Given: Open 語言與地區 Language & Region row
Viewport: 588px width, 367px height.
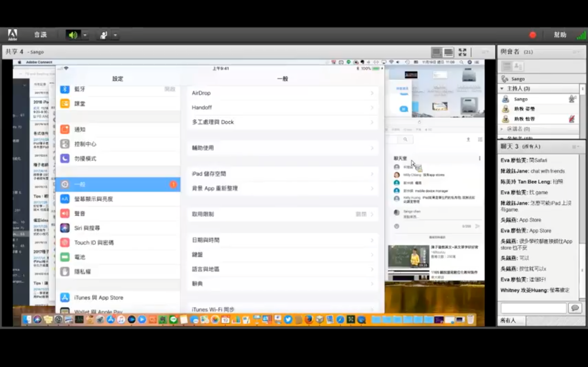Looking at the screenshot, I should (282, 269).
